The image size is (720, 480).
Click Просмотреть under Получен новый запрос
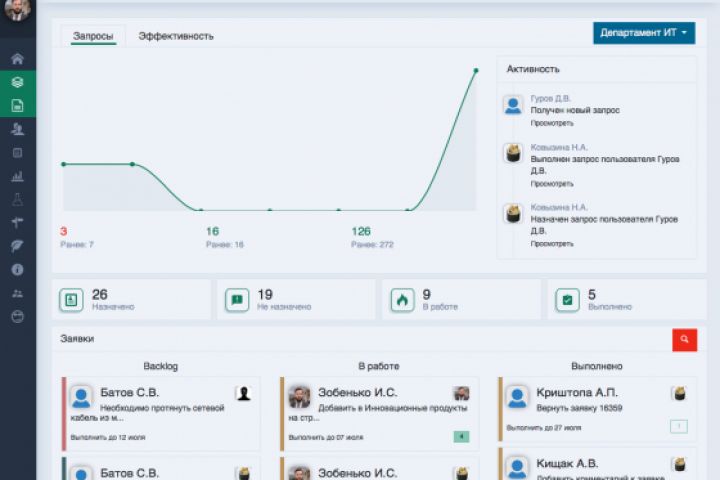[552, 123]
